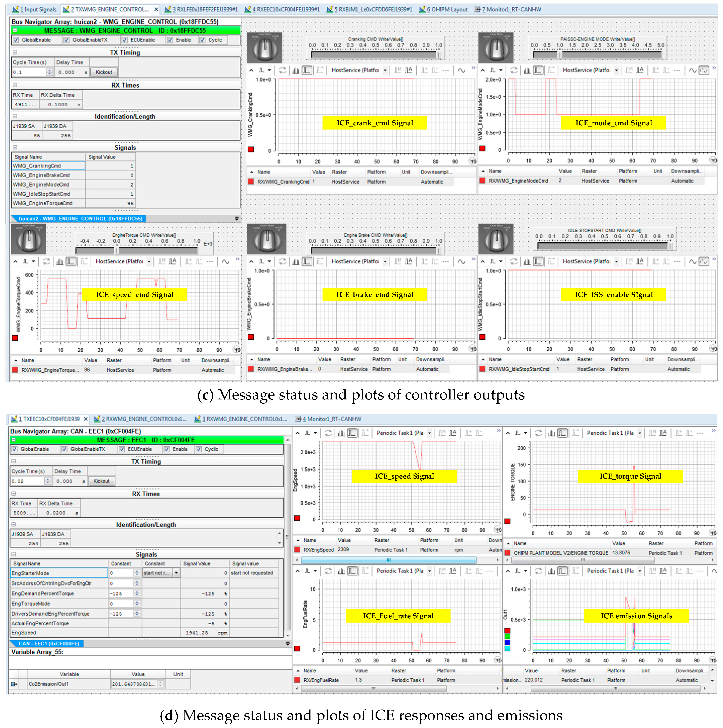
Task: Click the sine wave icon in ICE_brake_cmd toolbar
Action: [x=461, y=261]
